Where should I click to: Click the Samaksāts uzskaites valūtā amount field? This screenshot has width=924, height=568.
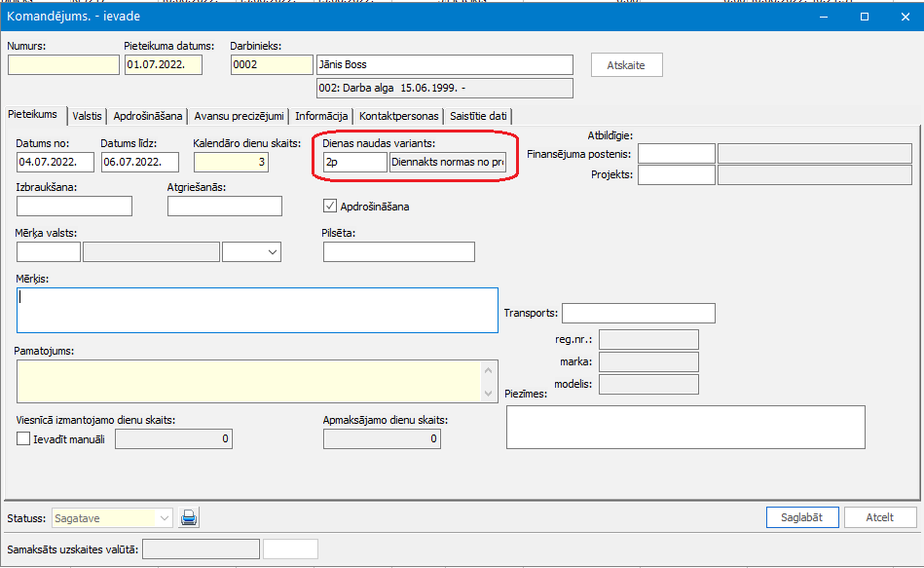click(201, 549)
